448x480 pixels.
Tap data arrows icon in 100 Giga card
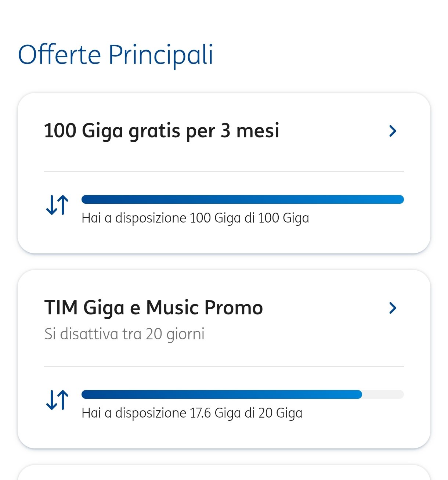tap(57, 205)
